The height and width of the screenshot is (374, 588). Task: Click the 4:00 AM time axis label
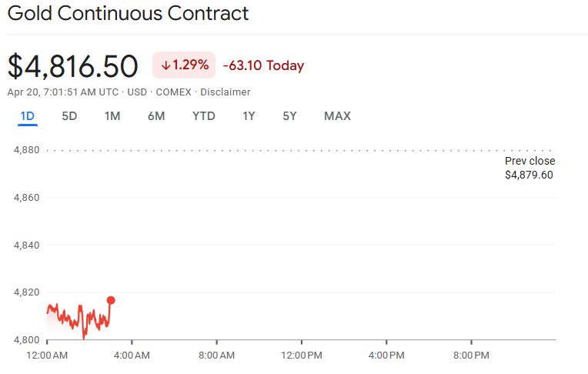132,356
